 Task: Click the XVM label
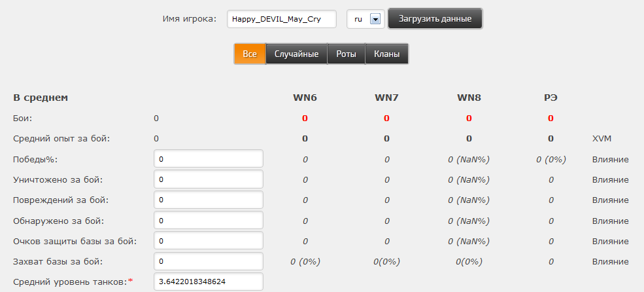602,139
